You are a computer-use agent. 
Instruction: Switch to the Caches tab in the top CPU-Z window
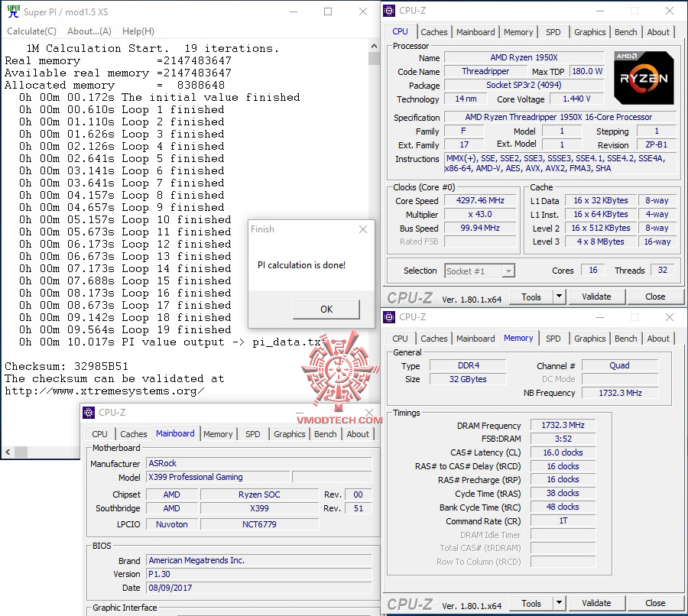pyautogui.click(x=434, y=32)
